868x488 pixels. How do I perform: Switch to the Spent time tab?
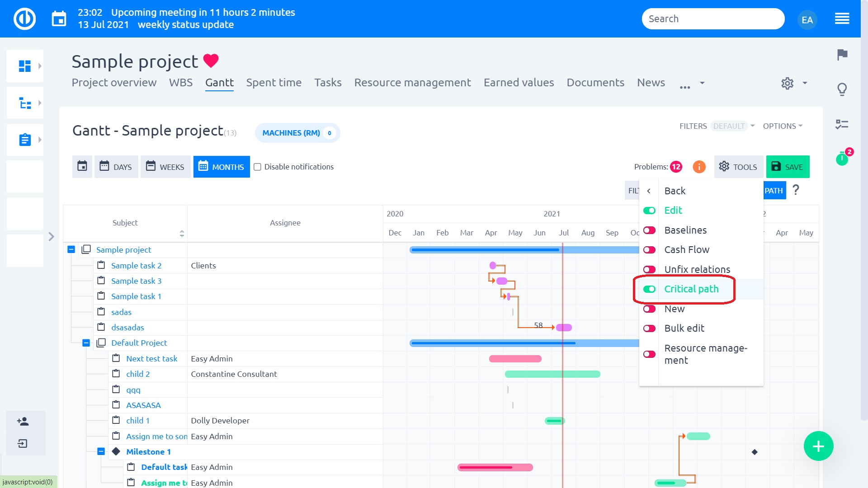click(x=274, y=83)
